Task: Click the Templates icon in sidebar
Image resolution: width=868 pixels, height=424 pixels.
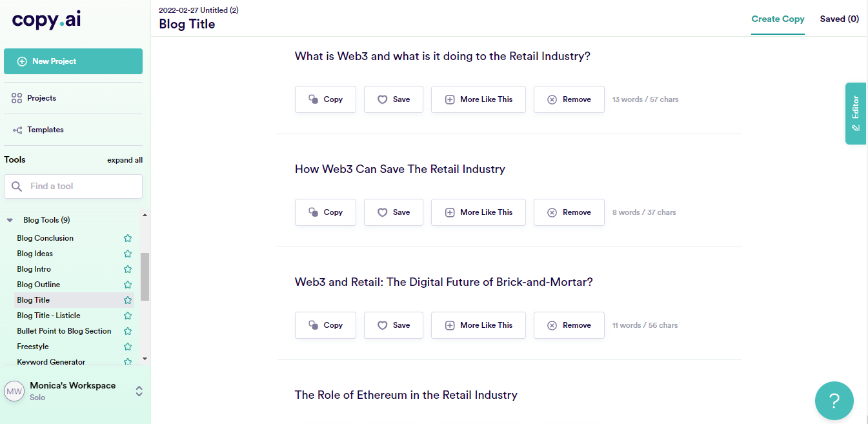Action: pyautogui.click(x=17, y=130)
